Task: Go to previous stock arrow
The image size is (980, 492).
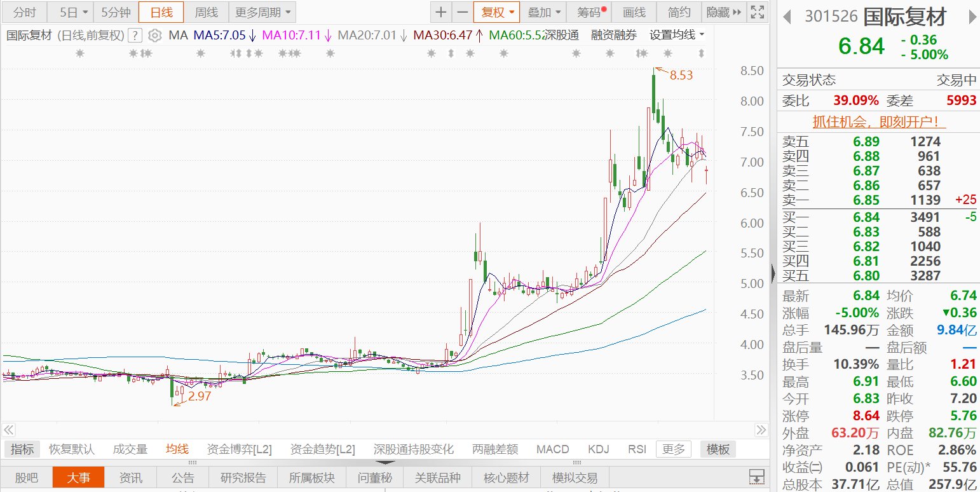Action: tap(787, 17)
